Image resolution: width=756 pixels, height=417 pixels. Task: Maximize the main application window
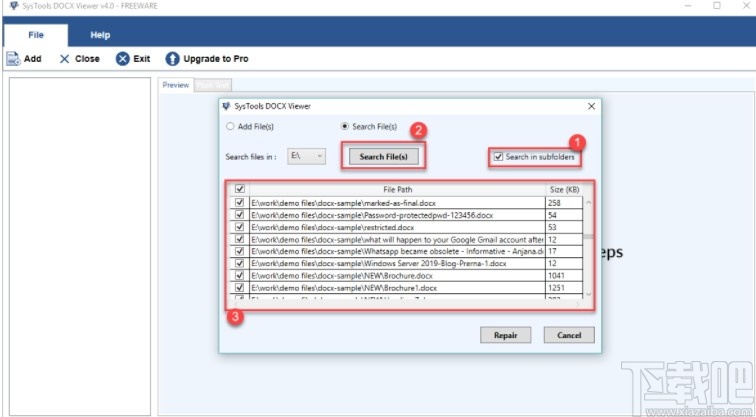pyautogui.click(x=717, y=6)
